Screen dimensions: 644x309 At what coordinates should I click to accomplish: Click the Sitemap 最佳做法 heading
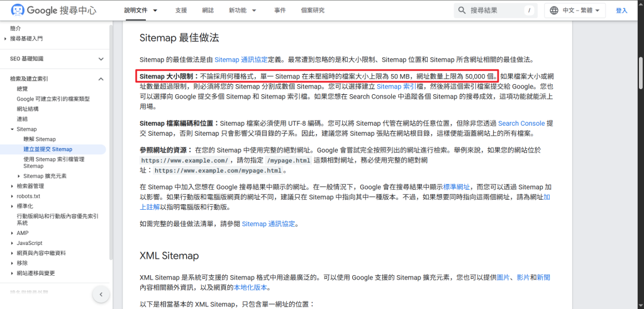click(x=179, y=38)
